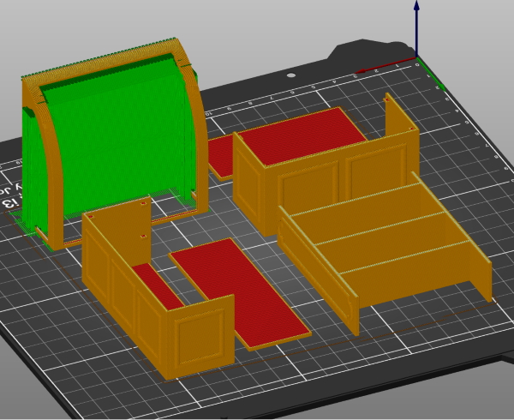Click the round hole on the print bed

[290, 75]
